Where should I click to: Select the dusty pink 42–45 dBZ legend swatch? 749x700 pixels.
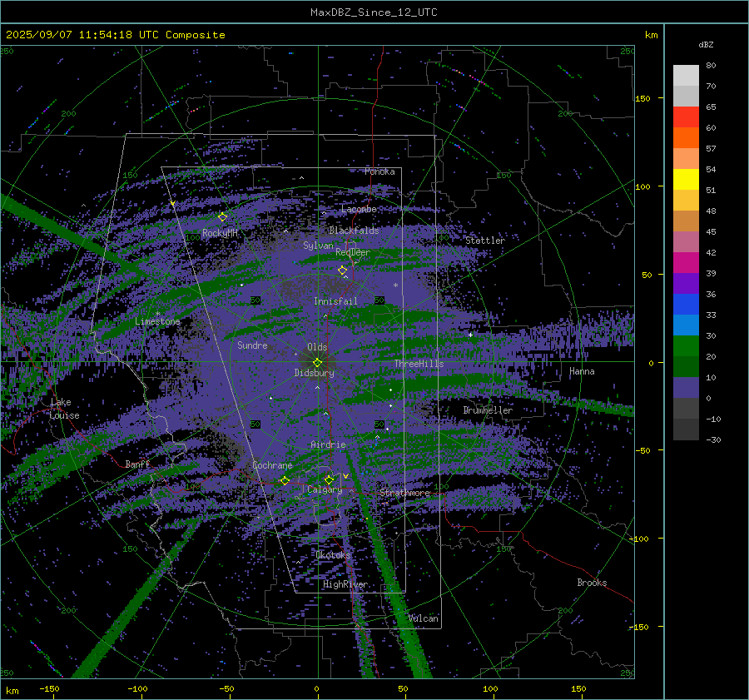(x=686, y=242)
